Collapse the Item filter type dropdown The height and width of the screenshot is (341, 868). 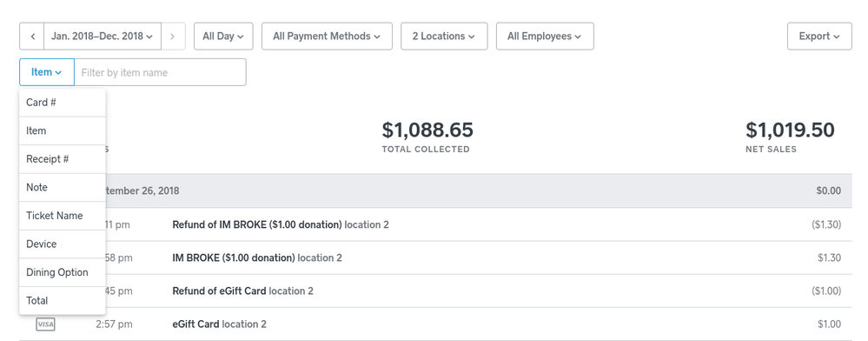[47, 72]
